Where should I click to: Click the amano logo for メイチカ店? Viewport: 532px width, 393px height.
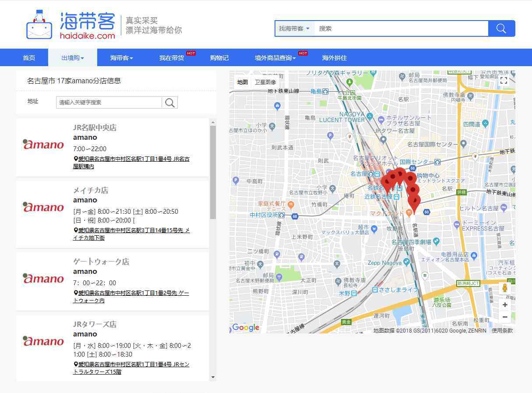coord(43,207)
